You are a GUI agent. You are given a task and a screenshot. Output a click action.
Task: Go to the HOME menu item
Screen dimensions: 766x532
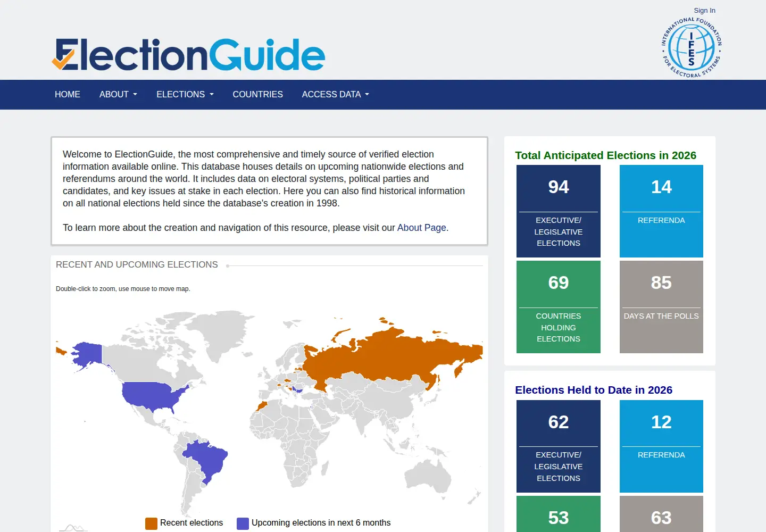click(x=68, y=94)
